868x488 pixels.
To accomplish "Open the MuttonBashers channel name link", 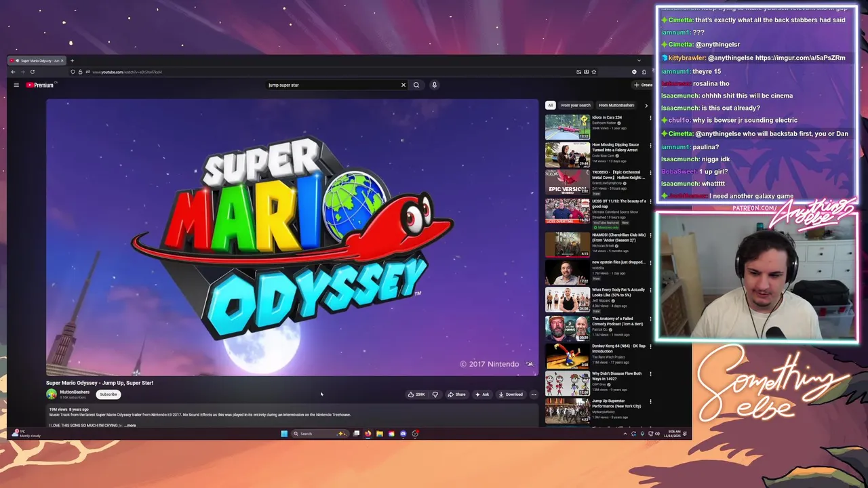I will point(75,392).
